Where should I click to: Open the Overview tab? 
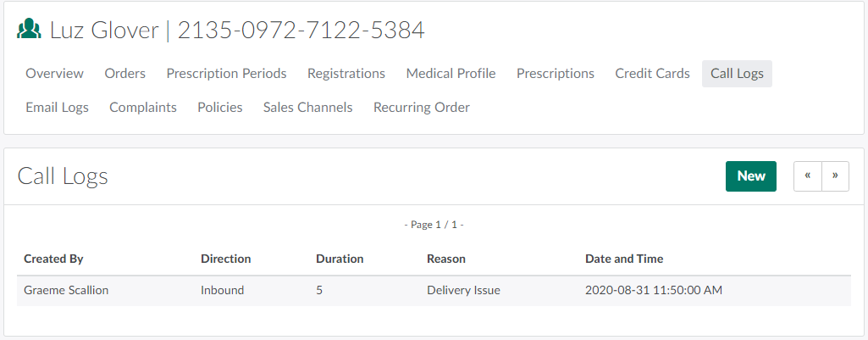pos(54,74)
